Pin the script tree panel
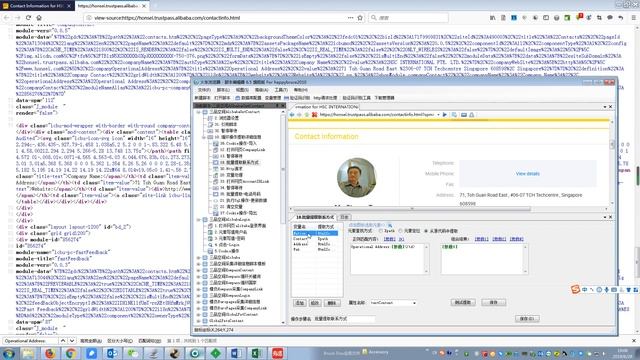640x360 pixels. click(x=277, y=106)
